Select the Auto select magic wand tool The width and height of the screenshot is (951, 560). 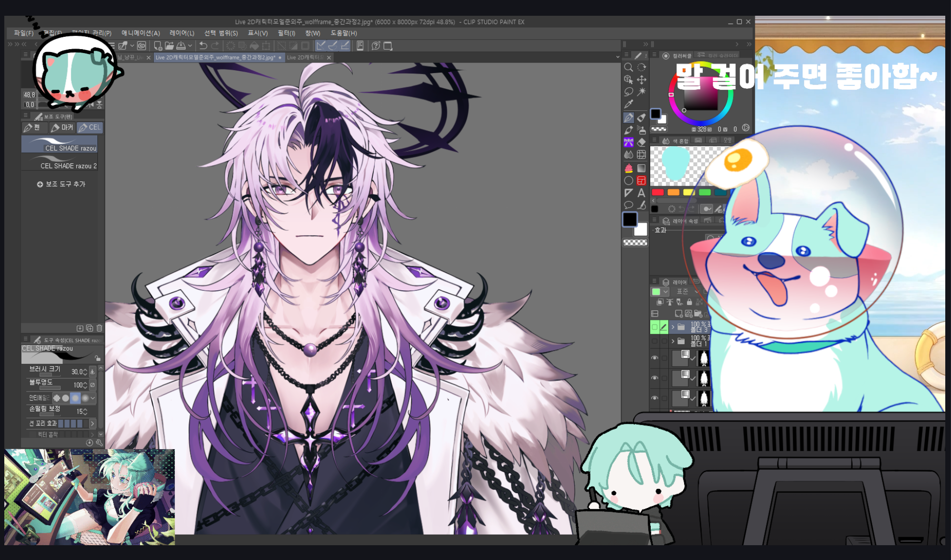click(642, 92)
